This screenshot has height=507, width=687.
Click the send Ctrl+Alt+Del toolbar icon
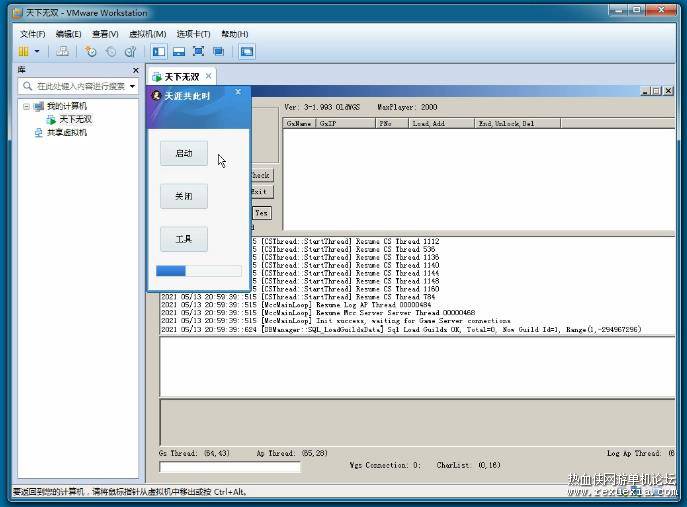(62, 52)
